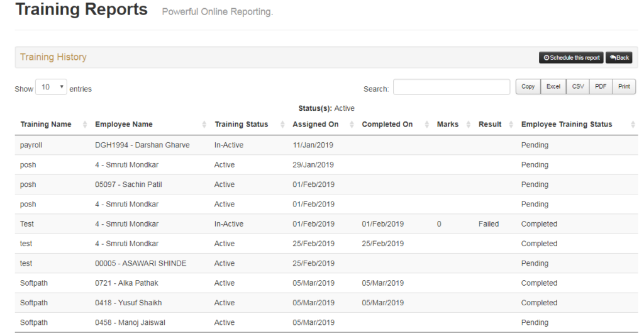Click the Employee Name column header text
This screenshot has width=644, height=333.
(x=124, y=124)
